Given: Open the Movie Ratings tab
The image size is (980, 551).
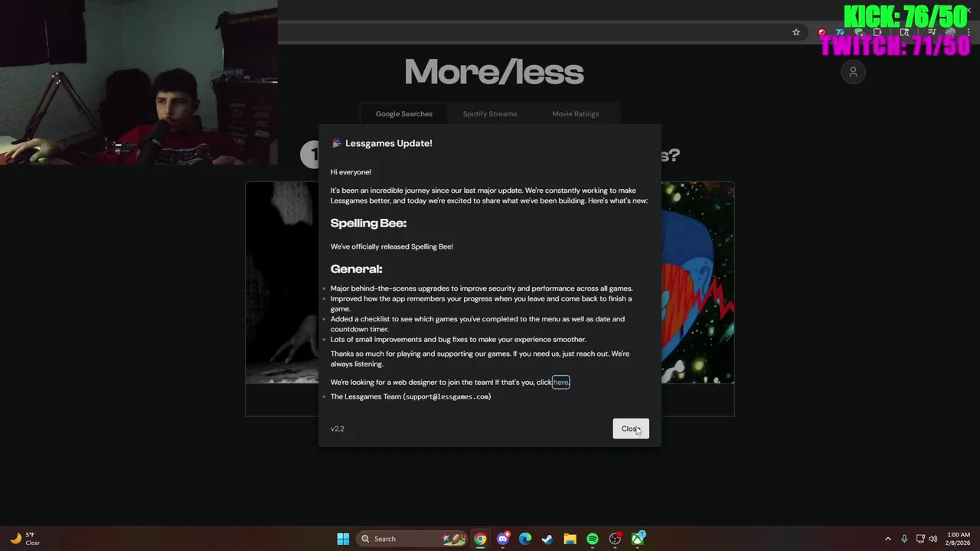Looking at the screenshot, I should (576, 114).
